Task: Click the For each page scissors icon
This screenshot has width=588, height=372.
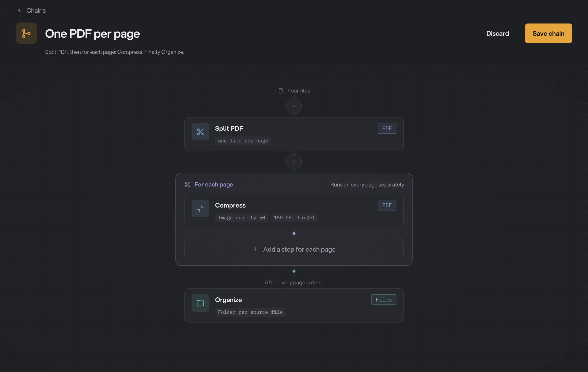Action: [187, 185]
